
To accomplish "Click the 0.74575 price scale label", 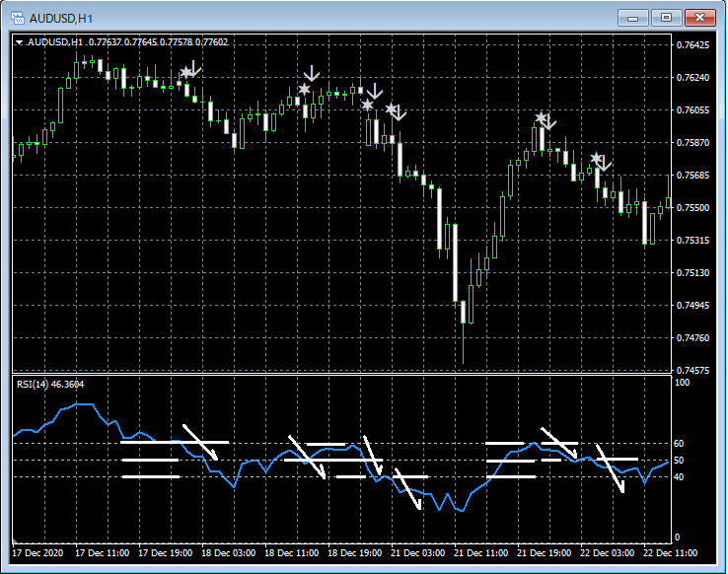I will click(692, 370).
